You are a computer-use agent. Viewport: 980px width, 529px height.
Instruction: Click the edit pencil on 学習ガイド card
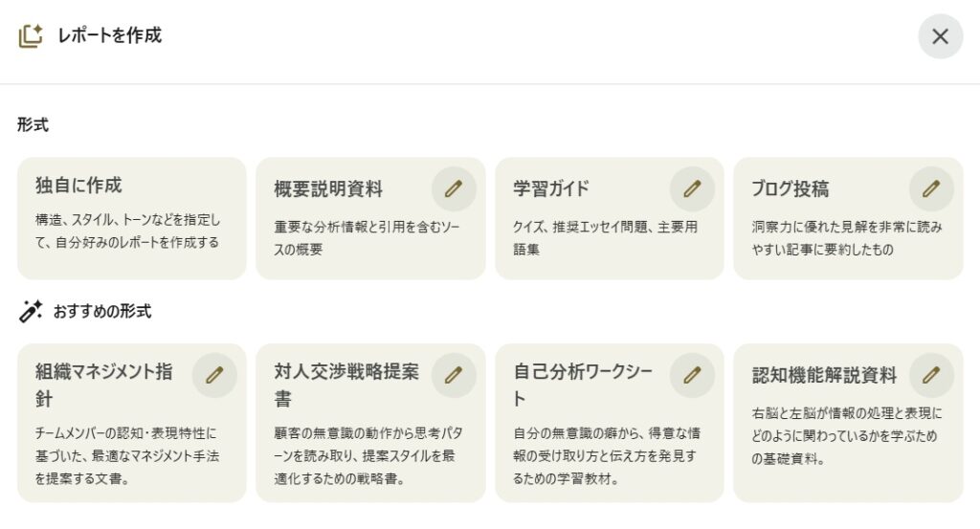click(692, 189)
